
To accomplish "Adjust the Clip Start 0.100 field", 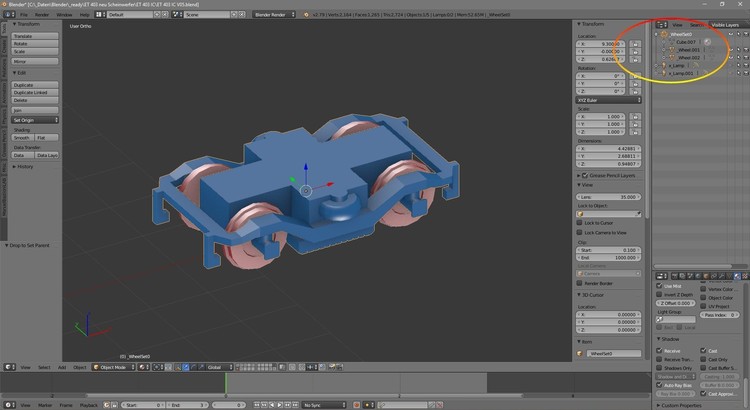I will tap(608, 250).
